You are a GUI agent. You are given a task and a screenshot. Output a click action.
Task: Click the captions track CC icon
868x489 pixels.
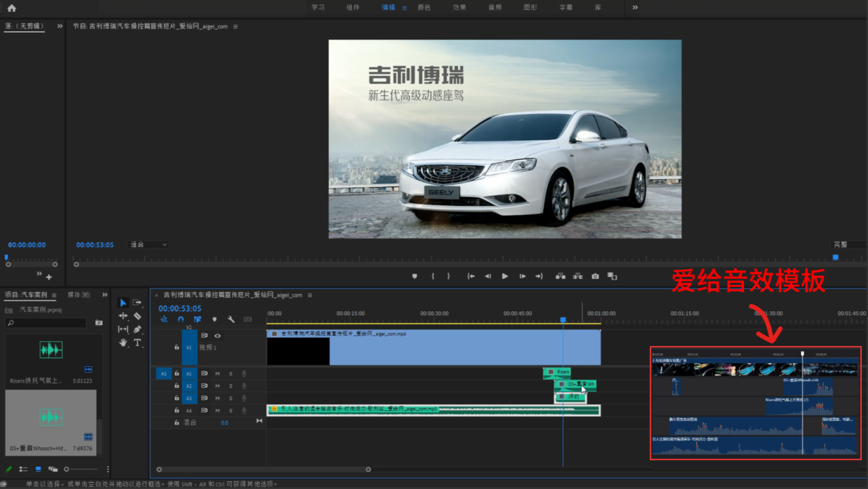tap(248, 319)
